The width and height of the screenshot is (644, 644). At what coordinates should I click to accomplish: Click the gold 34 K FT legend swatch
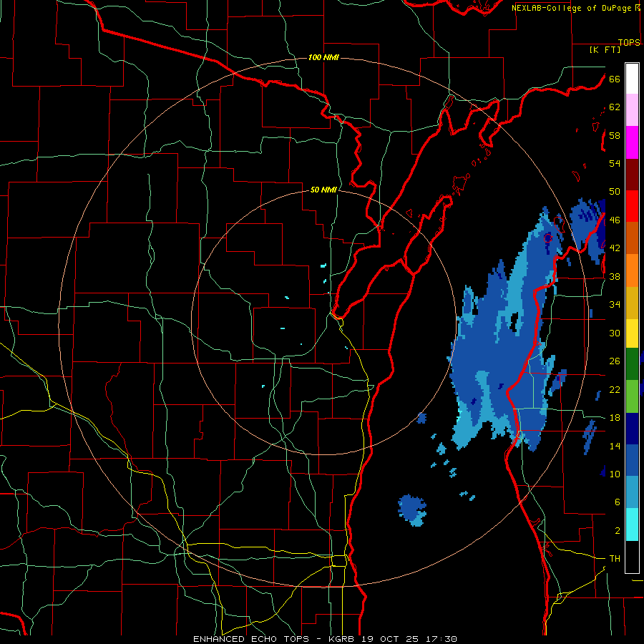click(632, 303)
